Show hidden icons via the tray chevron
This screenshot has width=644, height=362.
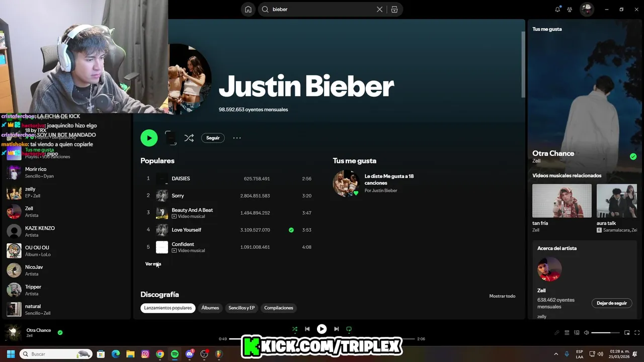tap(556, 354)
